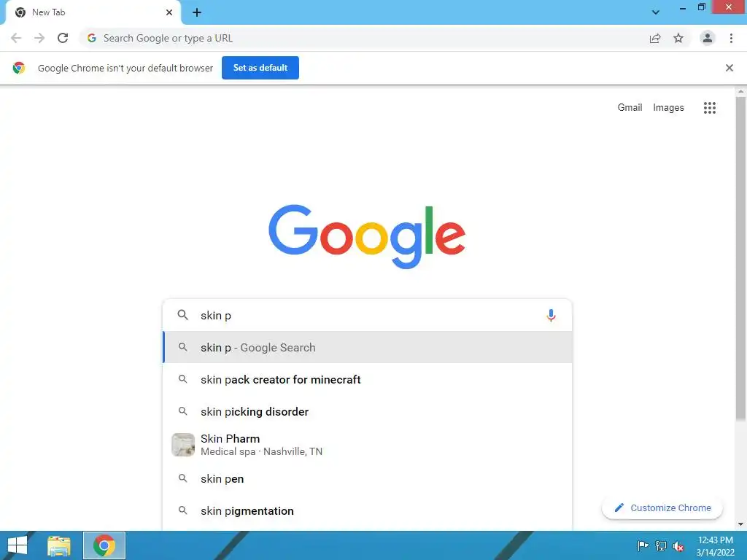This screenshot has width=747, height=560.
Task: Choose 'skin pen' suggestion
Action: [367, 478]
